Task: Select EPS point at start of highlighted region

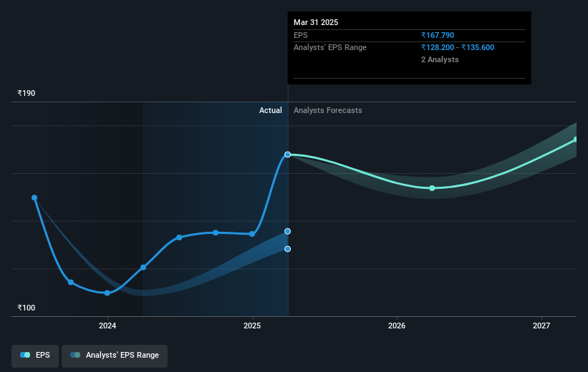Action: [x=143, y=268]
